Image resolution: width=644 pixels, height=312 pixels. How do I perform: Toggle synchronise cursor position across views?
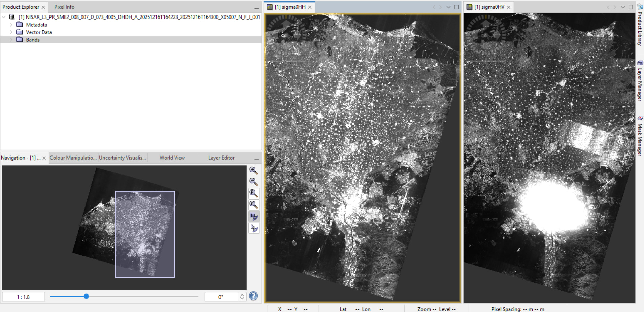pyautogui.click(x=254, y=228)
